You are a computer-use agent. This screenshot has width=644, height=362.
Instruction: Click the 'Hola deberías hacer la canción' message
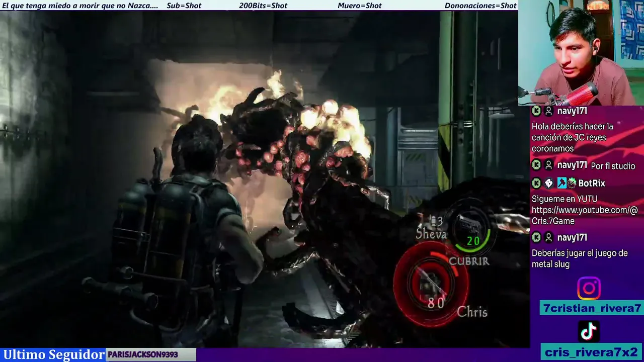(573, 137)
